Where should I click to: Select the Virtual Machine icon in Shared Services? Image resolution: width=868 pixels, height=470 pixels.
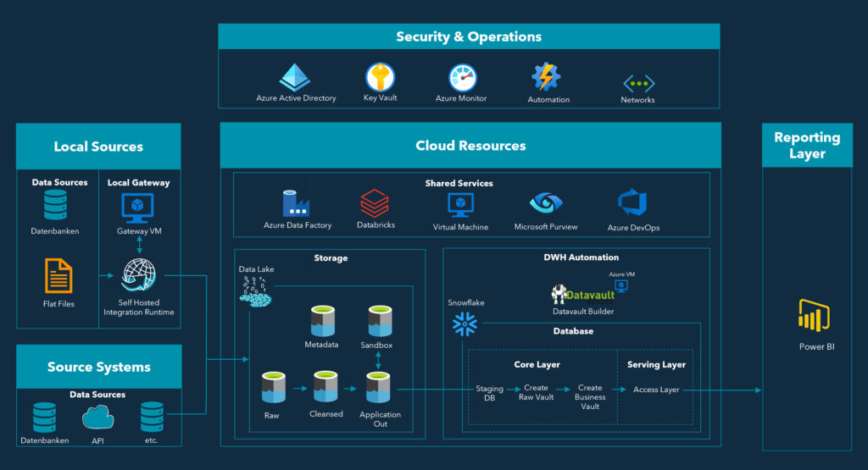(460, 205)
